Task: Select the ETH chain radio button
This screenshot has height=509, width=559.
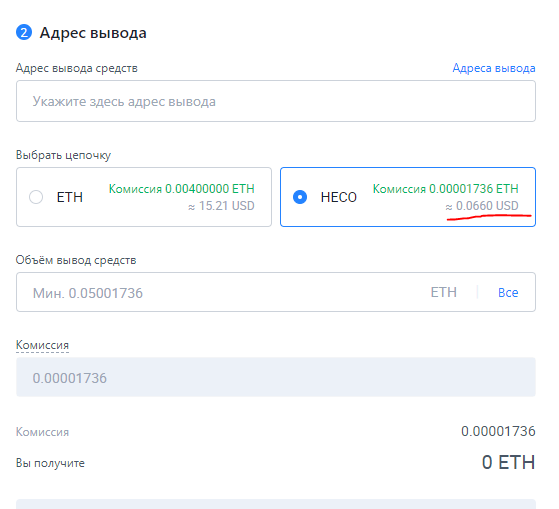Action: tap(36, 197)
